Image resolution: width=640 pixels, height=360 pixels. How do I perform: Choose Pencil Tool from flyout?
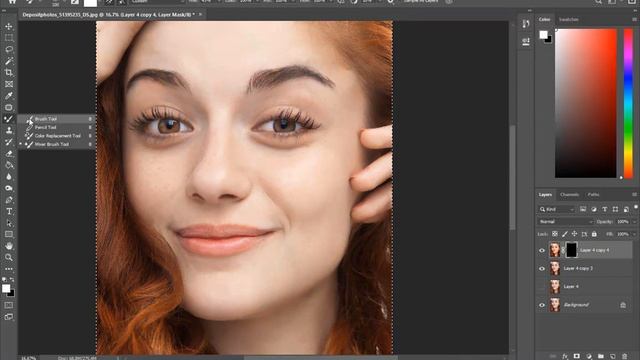click(x=56, y=127)
